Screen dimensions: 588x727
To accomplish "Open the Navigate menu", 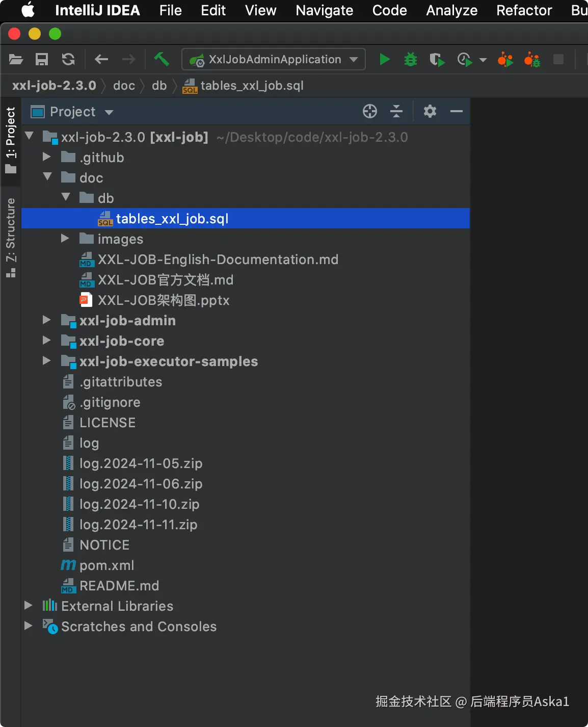I will pos(324,10).
